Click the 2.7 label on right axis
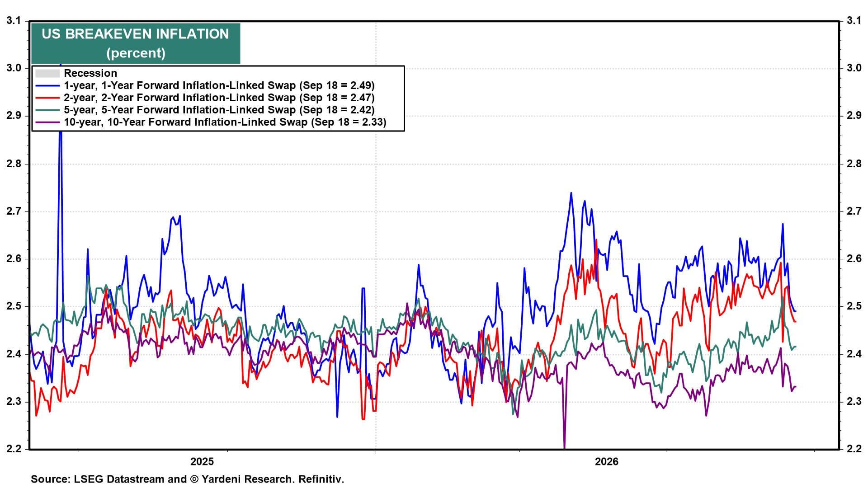 [854, 211]
